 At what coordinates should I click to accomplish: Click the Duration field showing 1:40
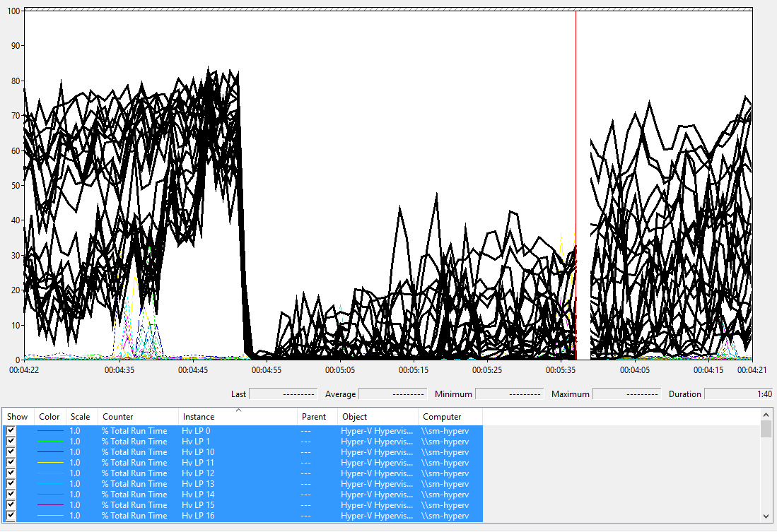coord(739,394)
